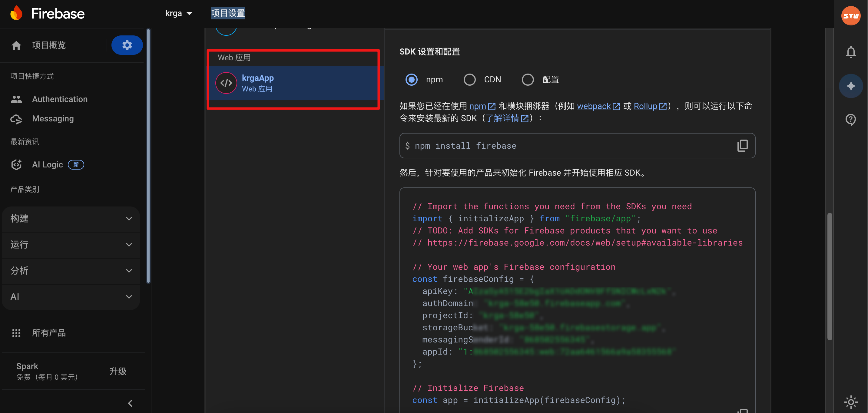The width and height of the screenshot is (868, 413).
Task: Open the webpack link
Action: [598, 106]
